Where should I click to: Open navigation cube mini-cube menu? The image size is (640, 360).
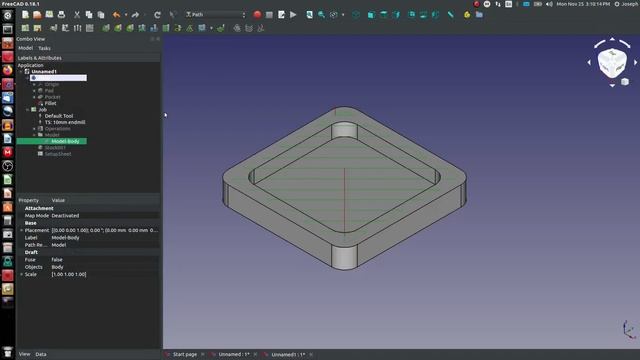625,82
